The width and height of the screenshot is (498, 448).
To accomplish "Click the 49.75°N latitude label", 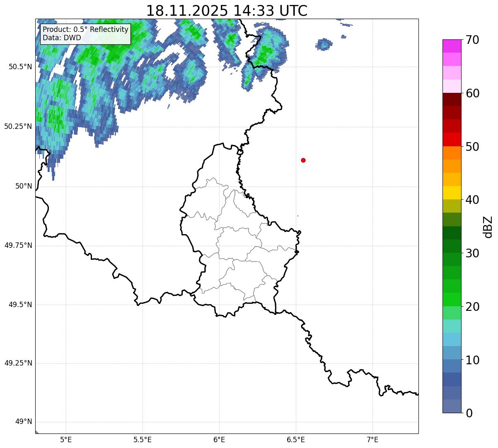I will pos(18,245).
